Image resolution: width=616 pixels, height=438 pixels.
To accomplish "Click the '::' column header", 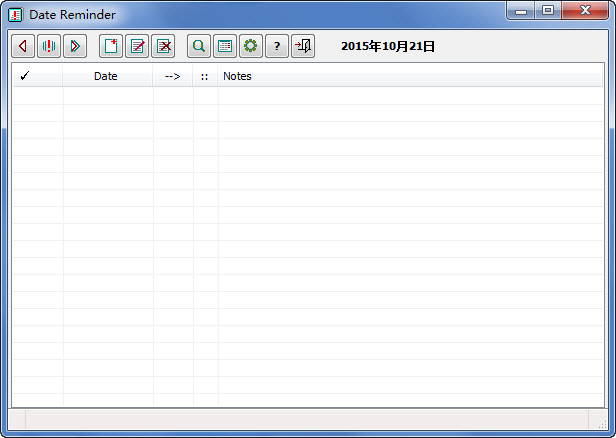I will tap(205, 76).
